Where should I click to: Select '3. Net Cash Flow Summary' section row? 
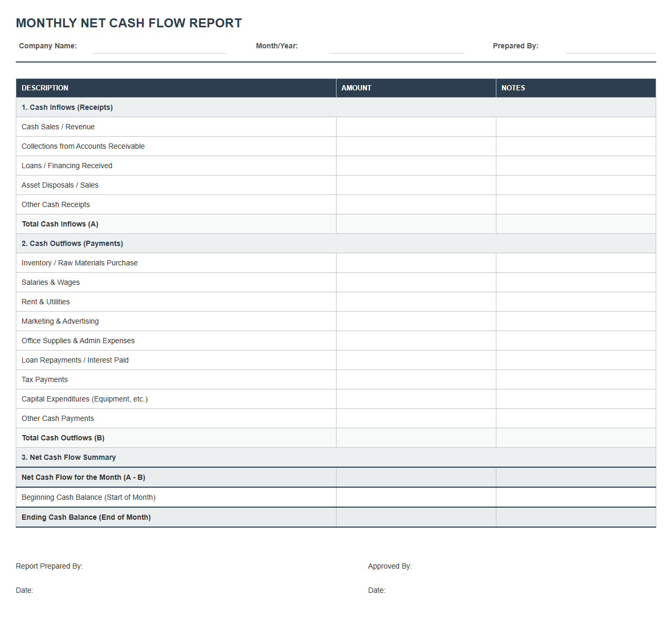tap(336, 457)
